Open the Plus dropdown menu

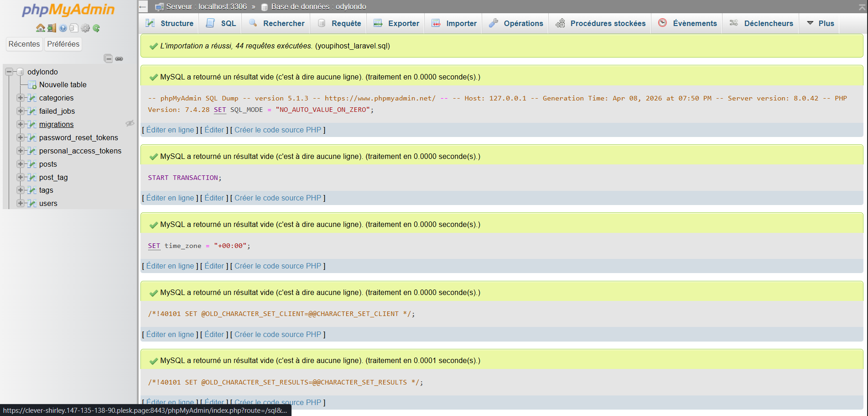820,23
